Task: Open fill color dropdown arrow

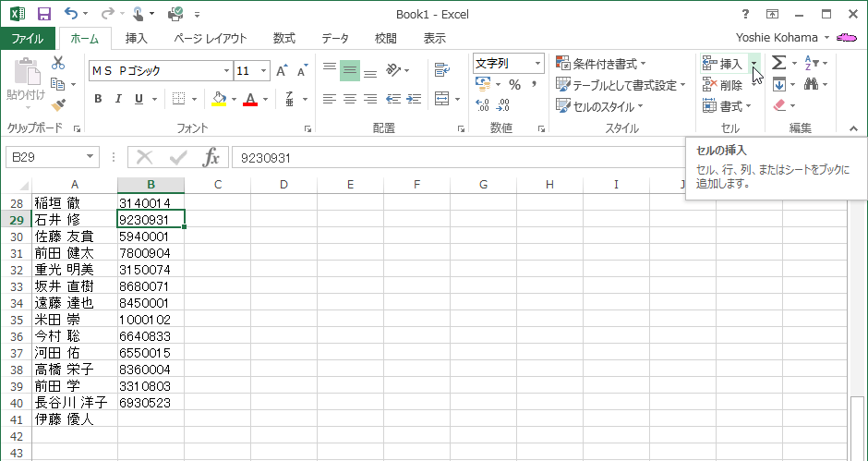Action: point(234,100)
